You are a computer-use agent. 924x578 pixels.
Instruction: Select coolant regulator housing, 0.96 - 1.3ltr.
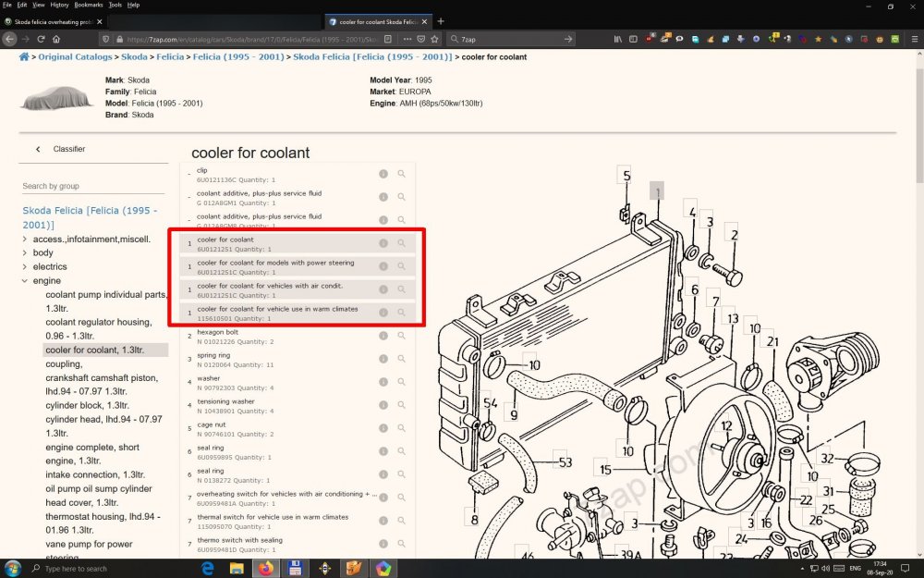click(x=99, y=329)
